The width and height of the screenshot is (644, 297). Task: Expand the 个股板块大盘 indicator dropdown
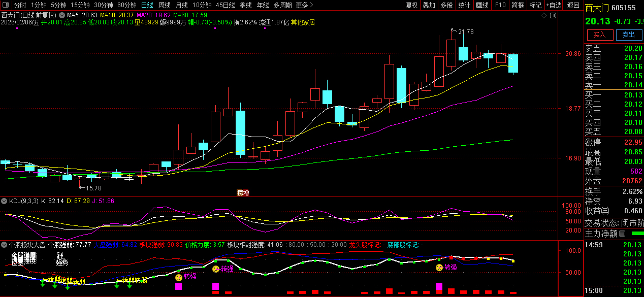(5, 245)
